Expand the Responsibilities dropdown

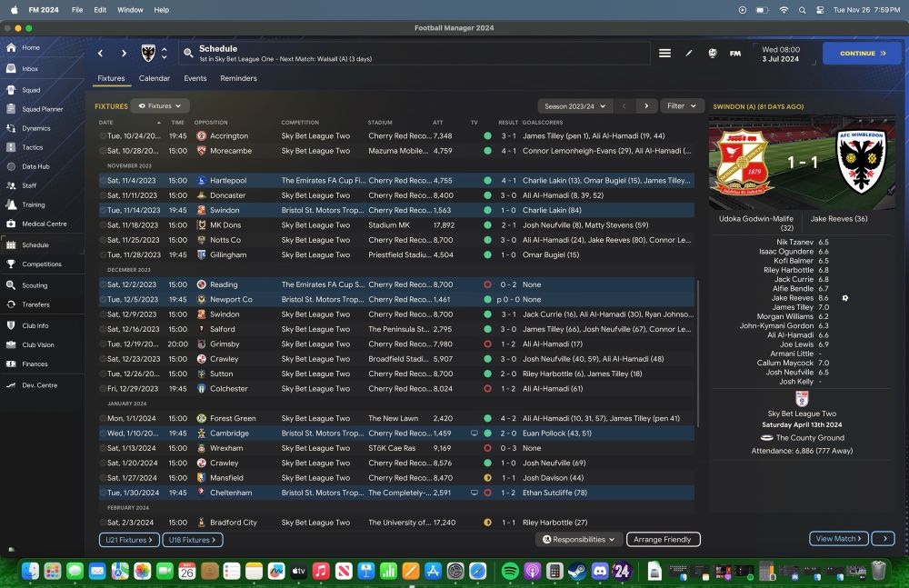pos(578,539)
